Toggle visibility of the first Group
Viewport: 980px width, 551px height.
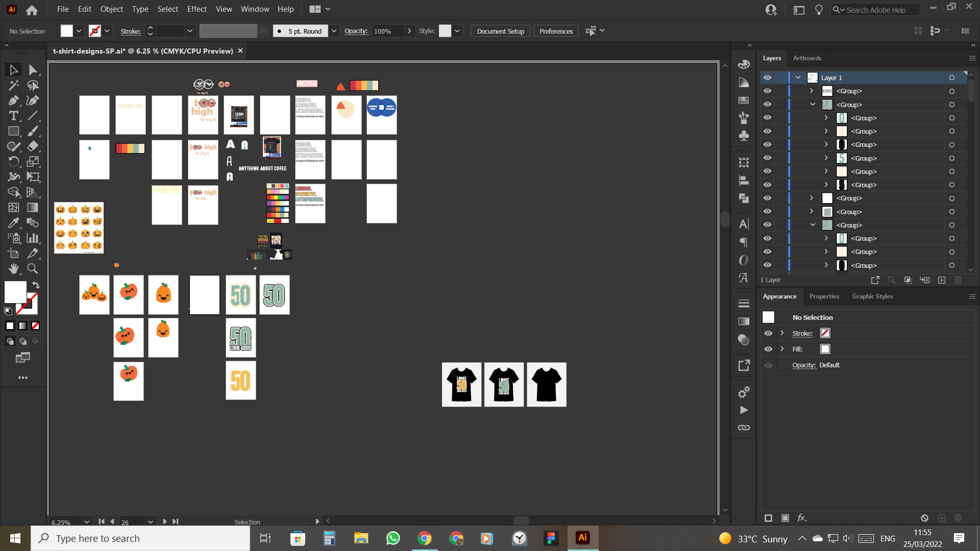768,90
